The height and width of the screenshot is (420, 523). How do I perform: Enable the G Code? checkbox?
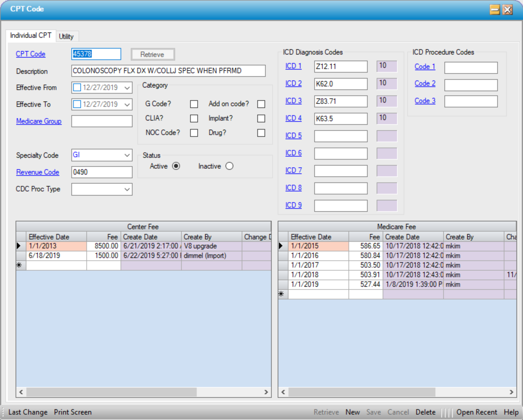194,104
